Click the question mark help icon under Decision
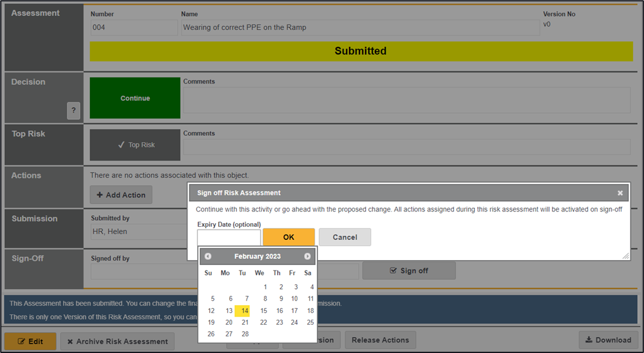Viewport: 644px width, 353px height. coord(74,111)
